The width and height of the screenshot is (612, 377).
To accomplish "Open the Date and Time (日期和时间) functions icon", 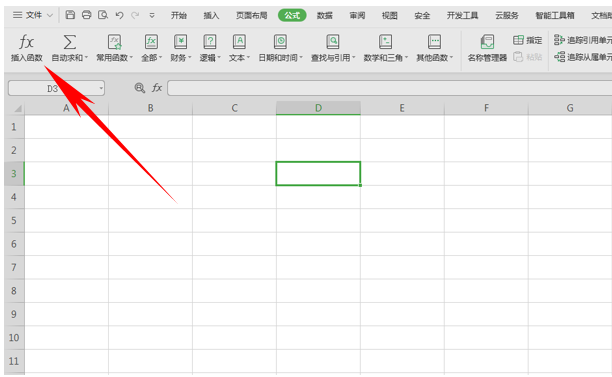I will [x=280, y=41].
